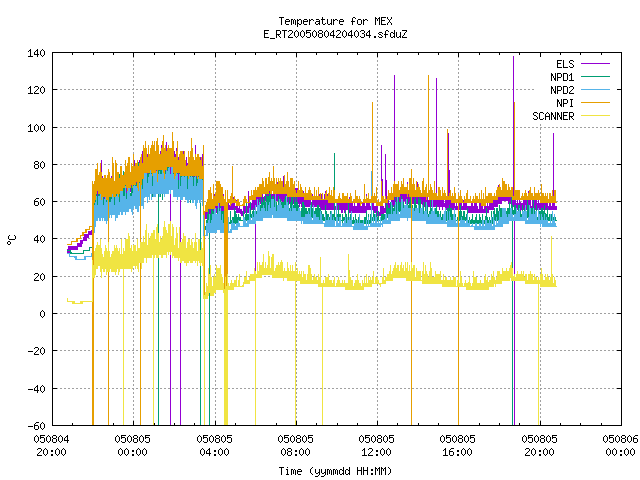Select the file name E_RT20050804204034.sfduZ
Viewport: 640px width, 480px height.
(x=335, y=34)
